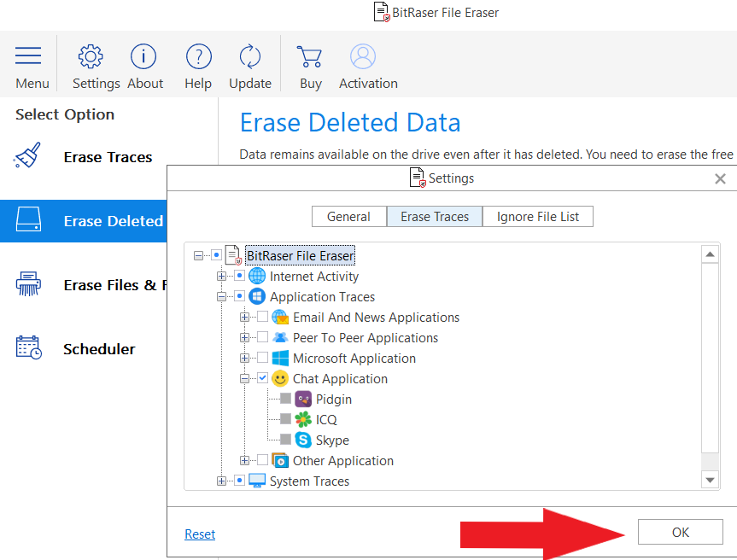737x560 pixels.
Task: Click the Update refresh icon
Action: click(x=250, y=56)
